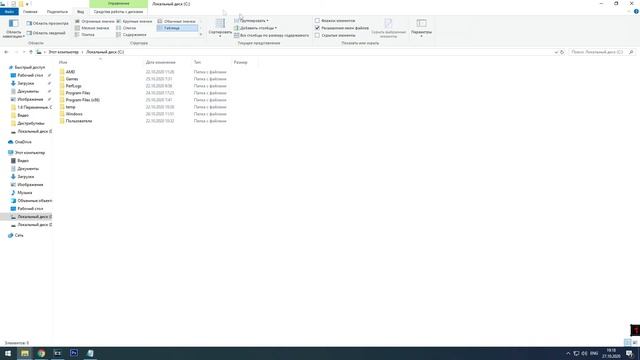The width and height of the screenshot is (640, 360).
Task: Click the Manage (Управление) contextual tab header
Action: [118, 4]
